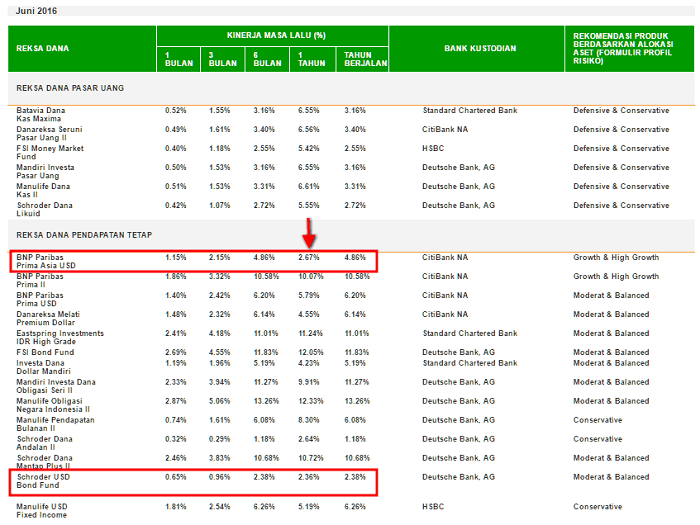Select the Schroder Dana Andalan II name
The height and width of the screenshot is (525, 700).
tap(45, 443)
